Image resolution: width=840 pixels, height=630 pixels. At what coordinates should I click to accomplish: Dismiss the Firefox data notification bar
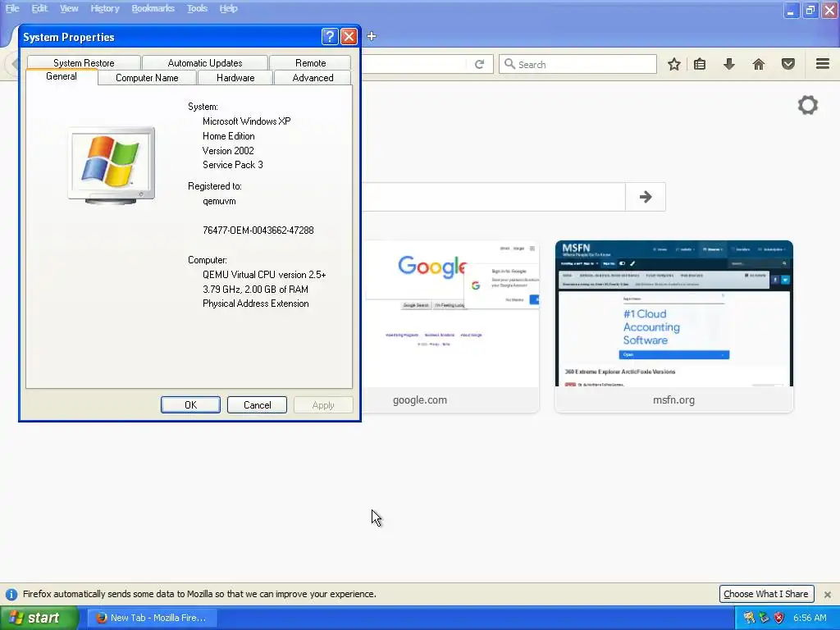click(x=827, y=594)
